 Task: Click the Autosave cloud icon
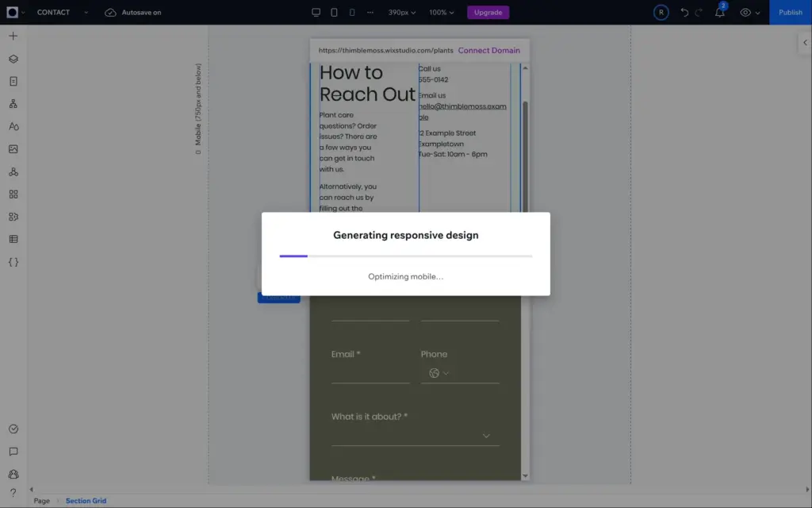point(110,13)
